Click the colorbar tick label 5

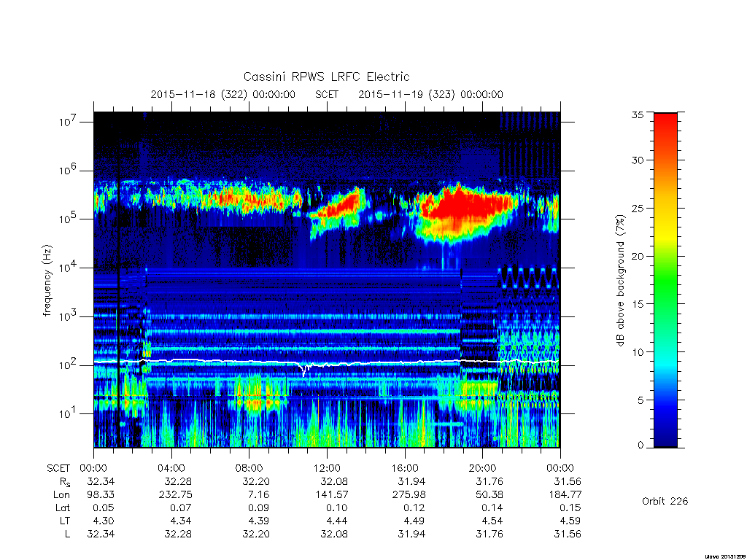(640, 400)
